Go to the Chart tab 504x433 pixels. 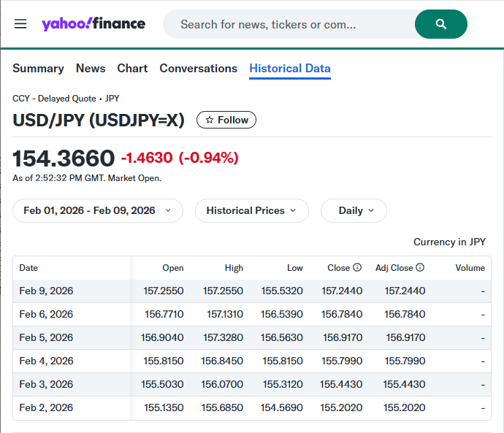132,69
